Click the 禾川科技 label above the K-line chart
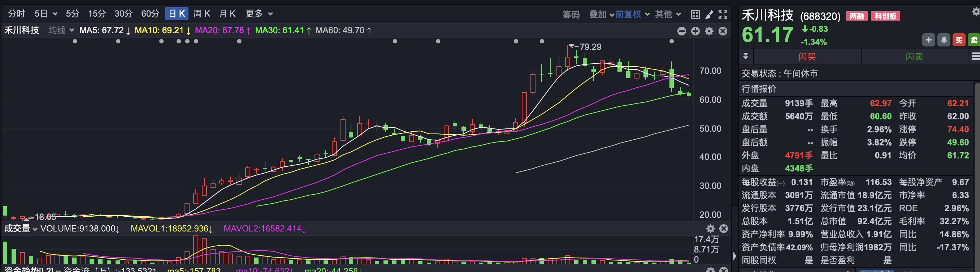This screenshot has height=272, width=980. [21, 30]
